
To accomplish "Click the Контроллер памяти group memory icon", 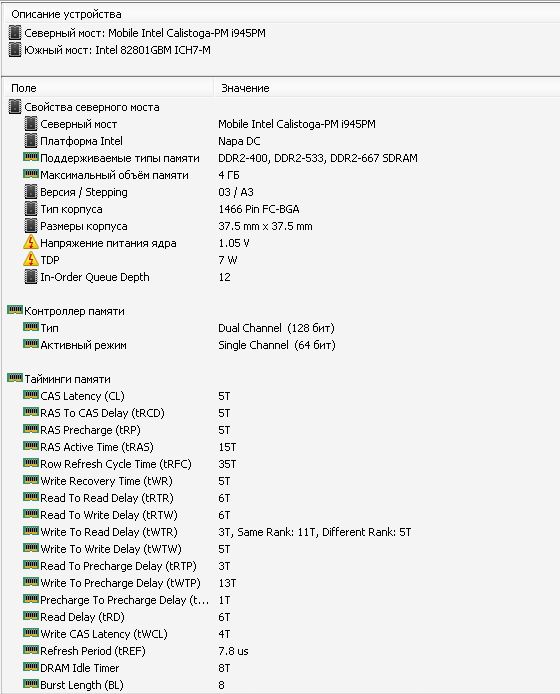I will pyautogui.click(x=15, y=310).
